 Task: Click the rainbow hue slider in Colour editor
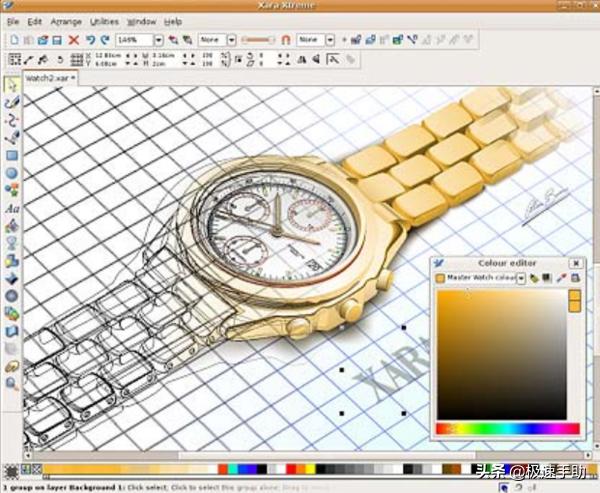508,429
